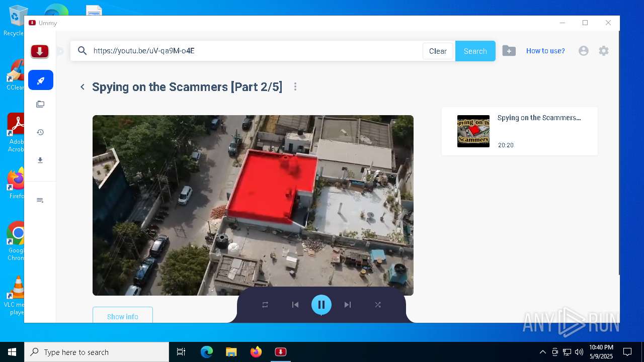Click the Ummy taskbar icon
The width and height of the screenshot is (644, 362).
pos(281,352)
